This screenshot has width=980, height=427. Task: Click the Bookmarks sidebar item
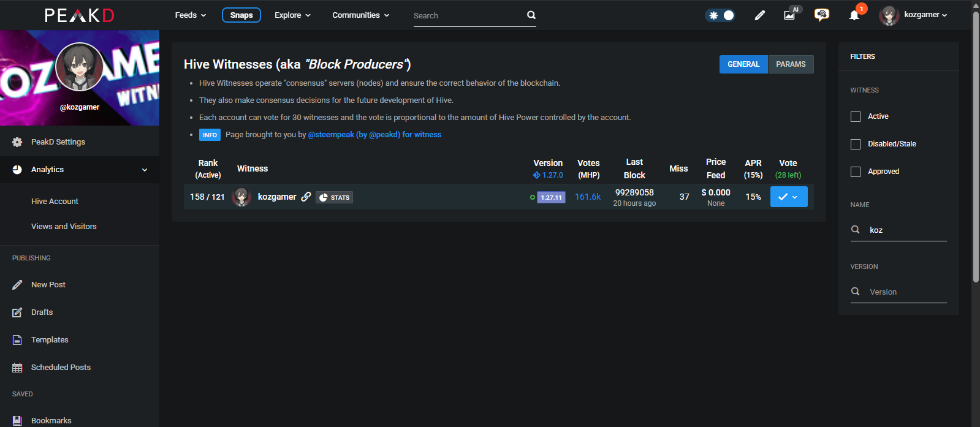80,421
